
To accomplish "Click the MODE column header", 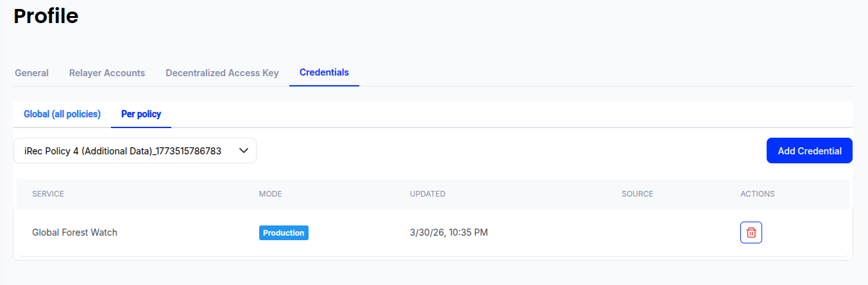I will coord(270,194).
